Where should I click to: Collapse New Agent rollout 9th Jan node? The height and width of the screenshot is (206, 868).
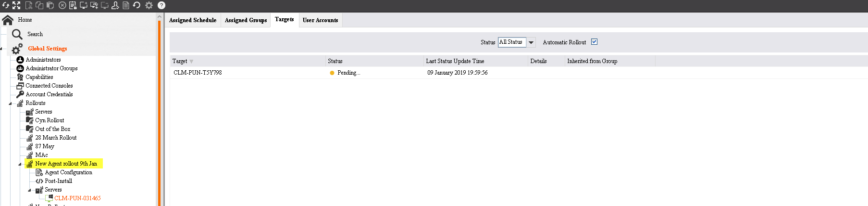(20, 164)
